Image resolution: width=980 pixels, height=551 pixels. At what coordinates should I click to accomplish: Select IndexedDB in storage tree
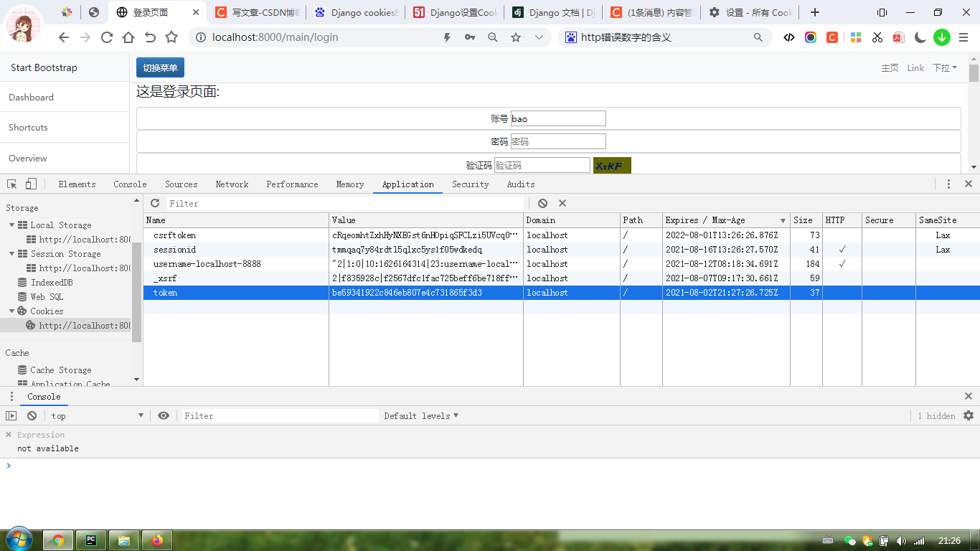click(x=52, y=282)
